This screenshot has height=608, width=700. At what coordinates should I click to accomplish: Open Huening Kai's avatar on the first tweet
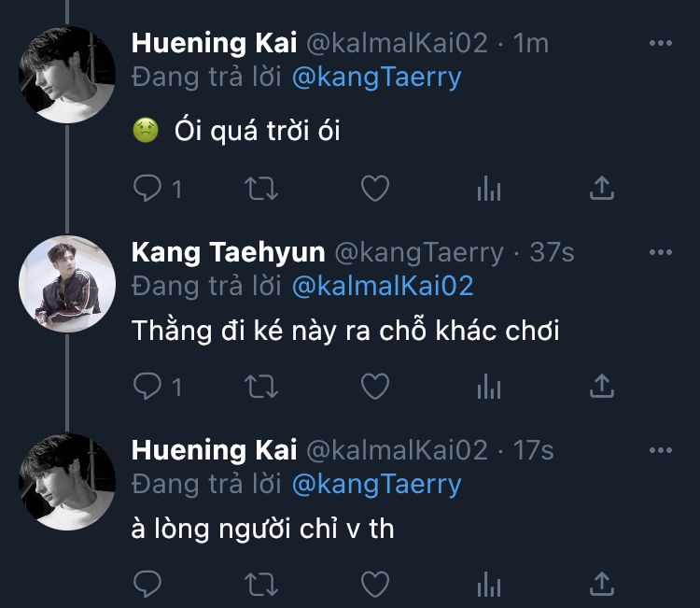pyautogui.click(x=67, y=74)
